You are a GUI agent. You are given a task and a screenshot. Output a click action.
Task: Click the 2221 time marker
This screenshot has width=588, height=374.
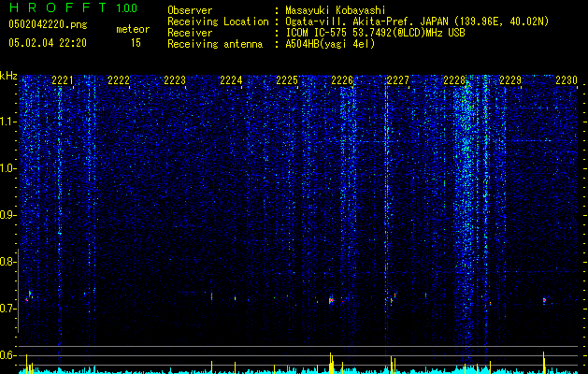tap(63, 80)
